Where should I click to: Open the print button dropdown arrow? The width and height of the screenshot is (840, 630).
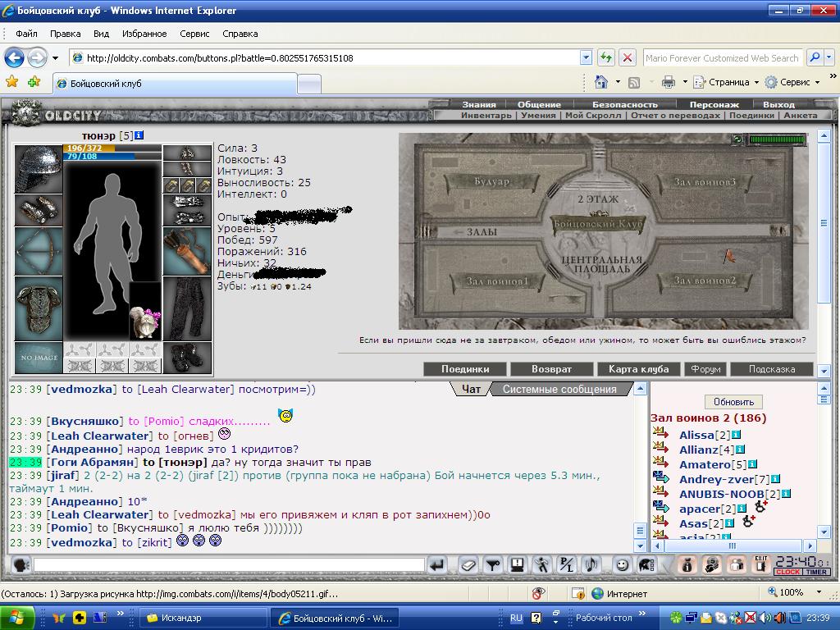coord(685,82)
